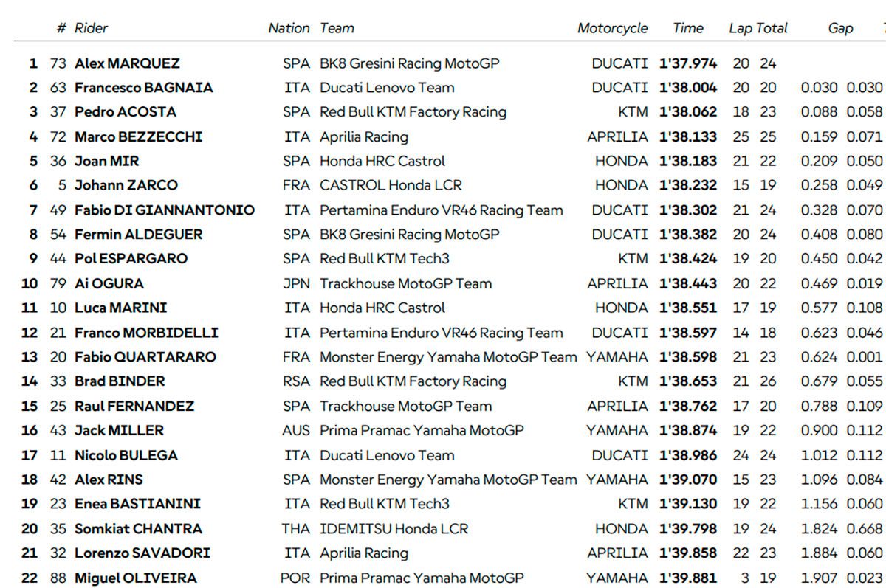Viewport: 886px width, 588px height.
Task: Open rider Alex MARQUEZ's name
Action: pos(127,63)
